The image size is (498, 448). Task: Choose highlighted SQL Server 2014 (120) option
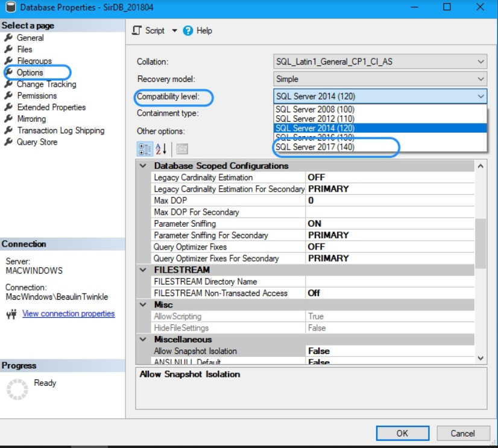pos(380,128)
